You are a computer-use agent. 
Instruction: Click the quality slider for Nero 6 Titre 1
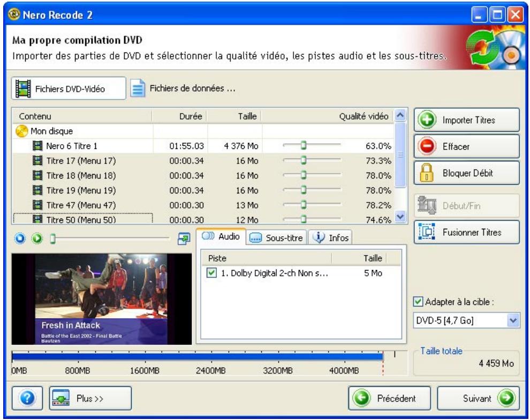point(312,145)
